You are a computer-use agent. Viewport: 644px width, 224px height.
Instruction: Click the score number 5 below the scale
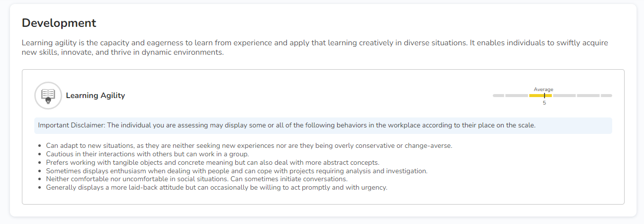point(544,103)
